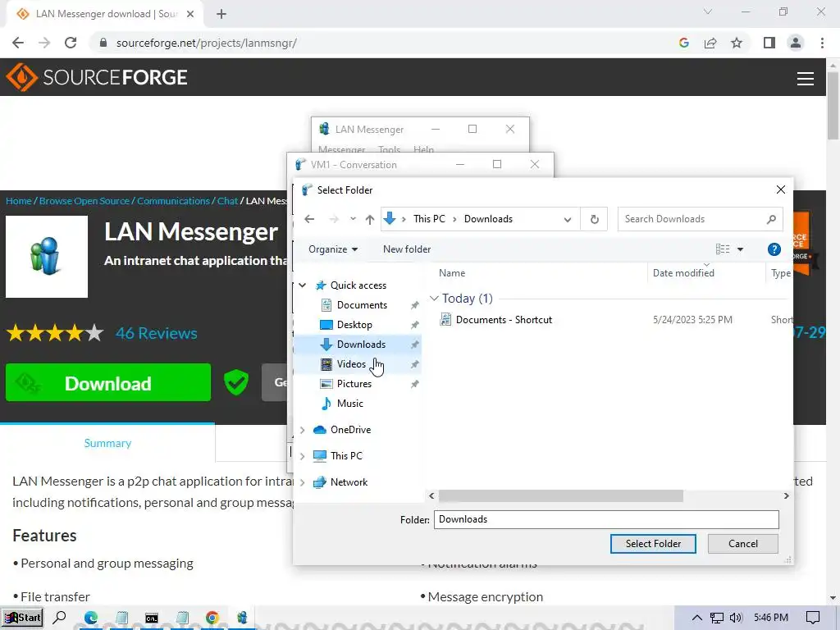
Task: Select Pictures in Quick access
Action: pyautogui.click(x=354, y=384)
